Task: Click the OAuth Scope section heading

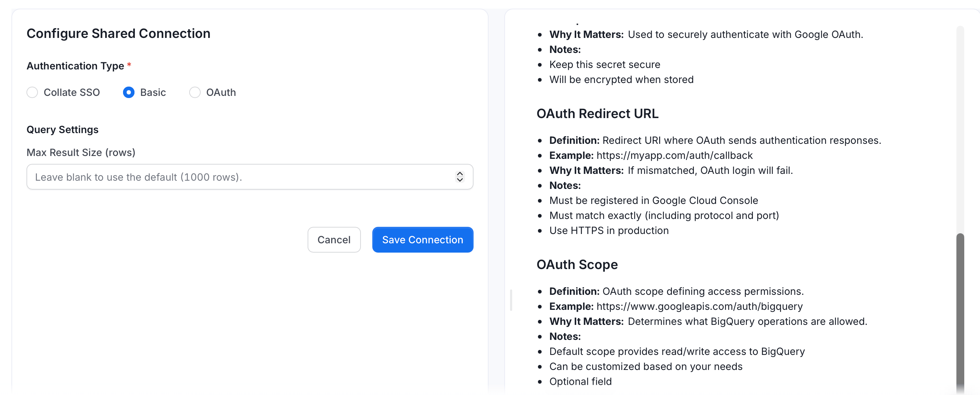Action: [x=577, y=265]
